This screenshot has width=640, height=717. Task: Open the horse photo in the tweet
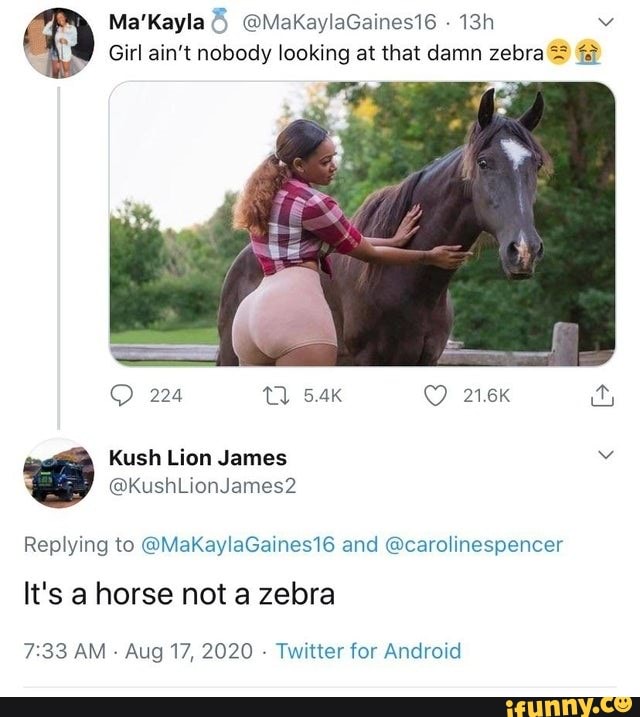pos(361,224)
